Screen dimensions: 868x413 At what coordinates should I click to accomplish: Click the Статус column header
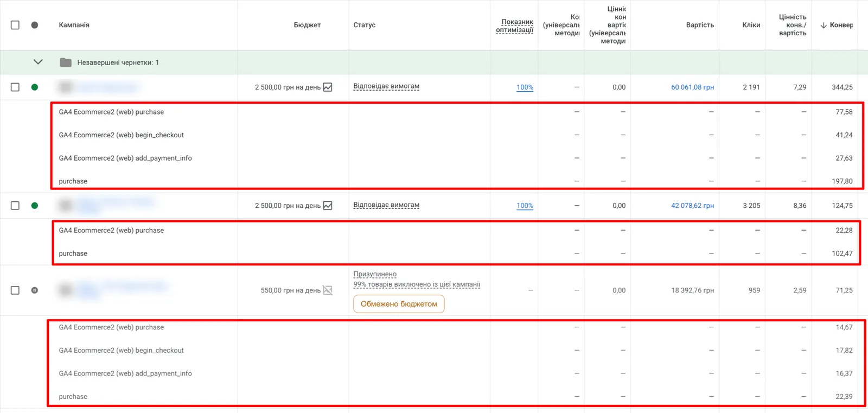[x=365, y=25]
